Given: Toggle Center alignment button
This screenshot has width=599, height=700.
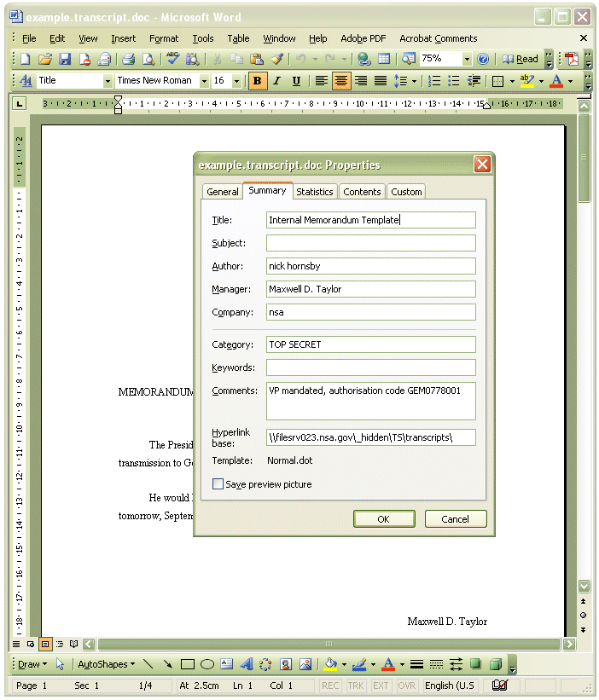Looking at the screenshot, I should (340, 81).
